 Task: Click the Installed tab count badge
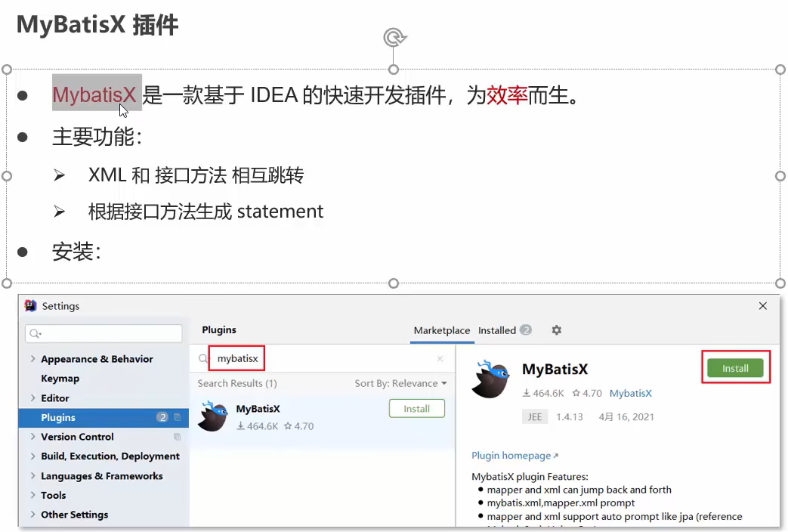(x=525, y=330)
